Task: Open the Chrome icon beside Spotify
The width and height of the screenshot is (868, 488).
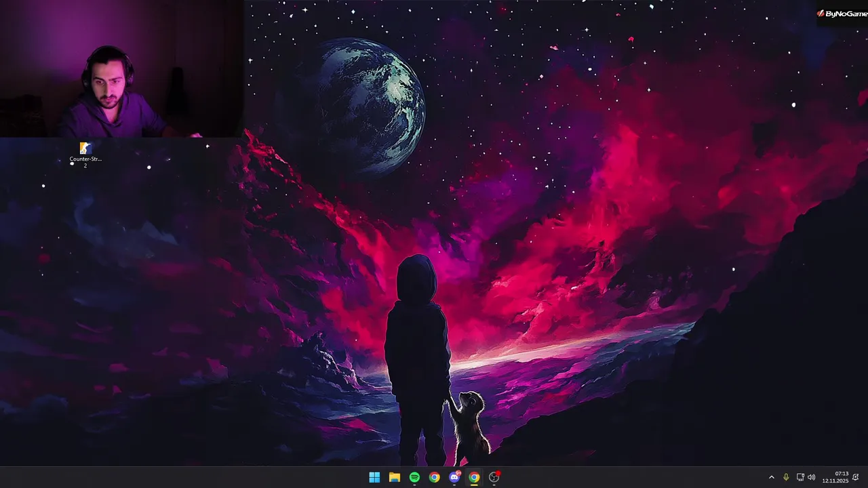Action: click(434, 477)
